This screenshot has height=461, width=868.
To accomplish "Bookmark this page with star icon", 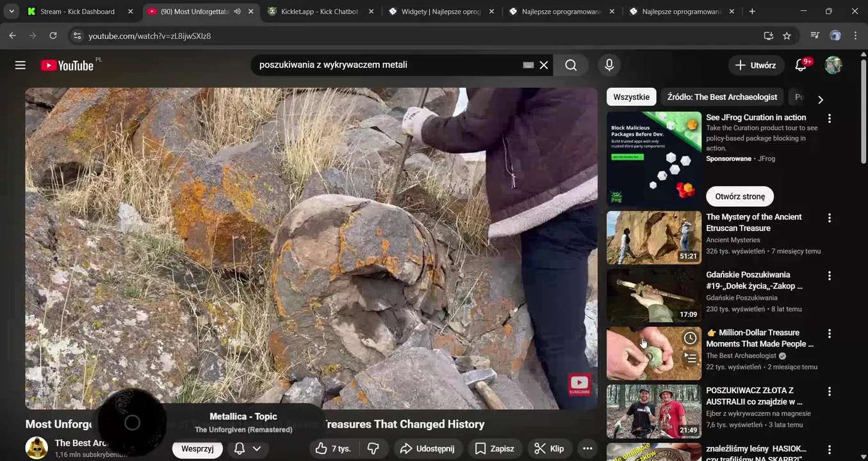I will tap(787, 36).
